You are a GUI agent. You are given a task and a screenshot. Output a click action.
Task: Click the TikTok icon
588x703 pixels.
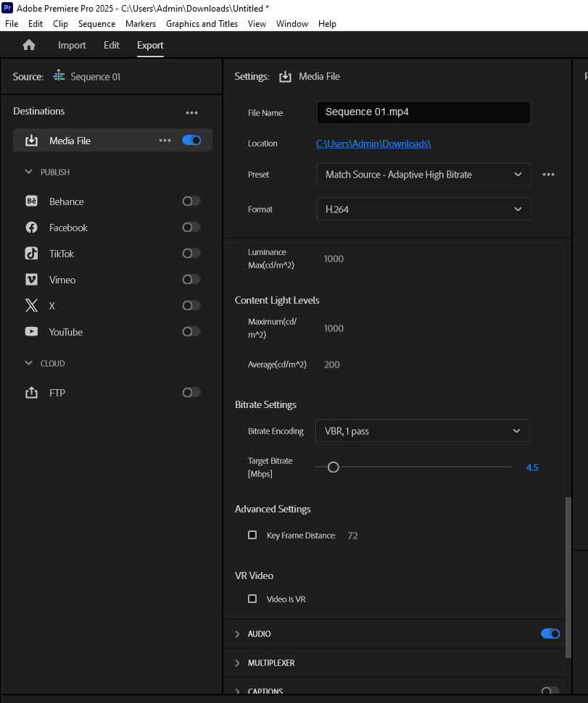31,254
